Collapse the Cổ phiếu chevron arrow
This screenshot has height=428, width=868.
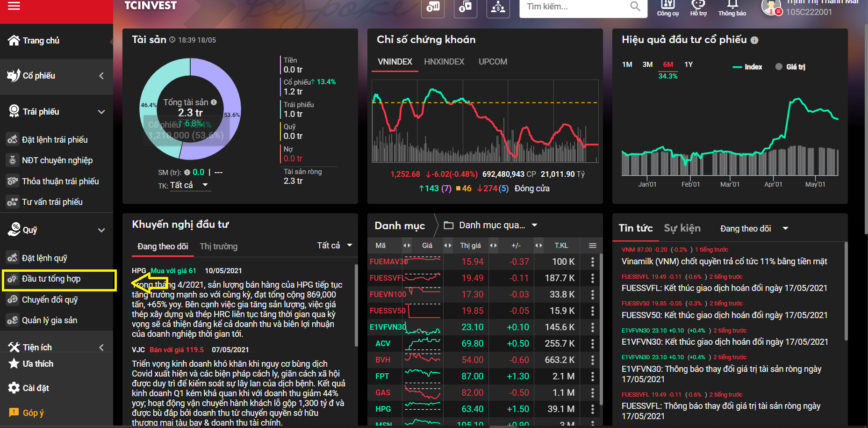[101, 76]
